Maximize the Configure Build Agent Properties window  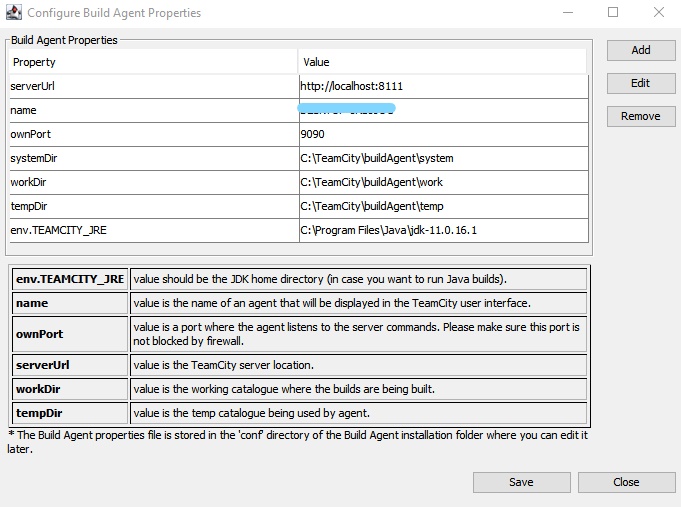pos(613,12)
